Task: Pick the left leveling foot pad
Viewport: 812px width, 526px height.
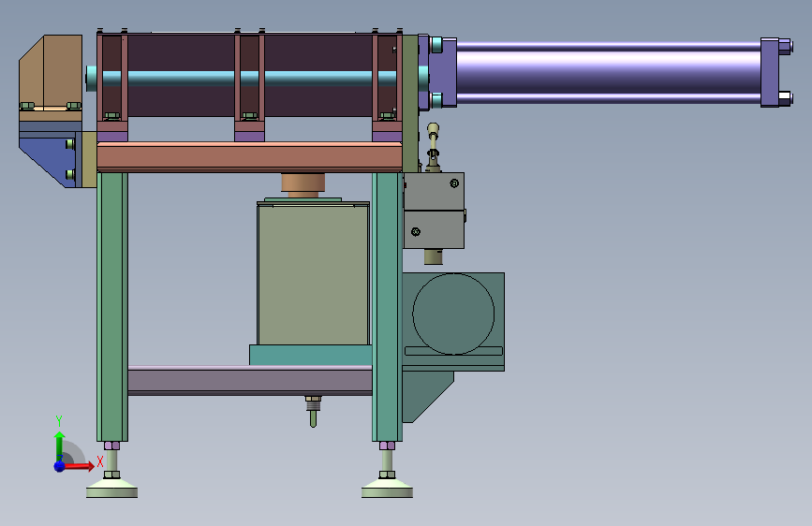Action: [x=111, y=488]
